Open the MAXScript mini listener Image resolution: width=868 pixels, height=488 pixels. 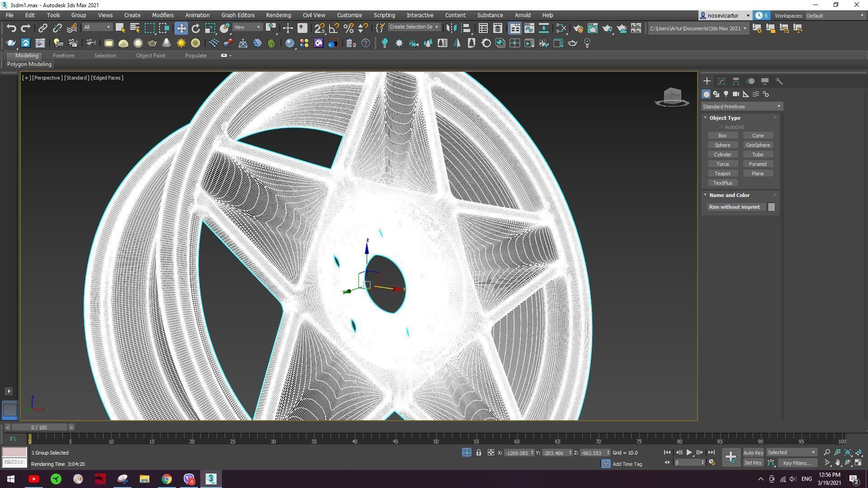pos(14,462)
